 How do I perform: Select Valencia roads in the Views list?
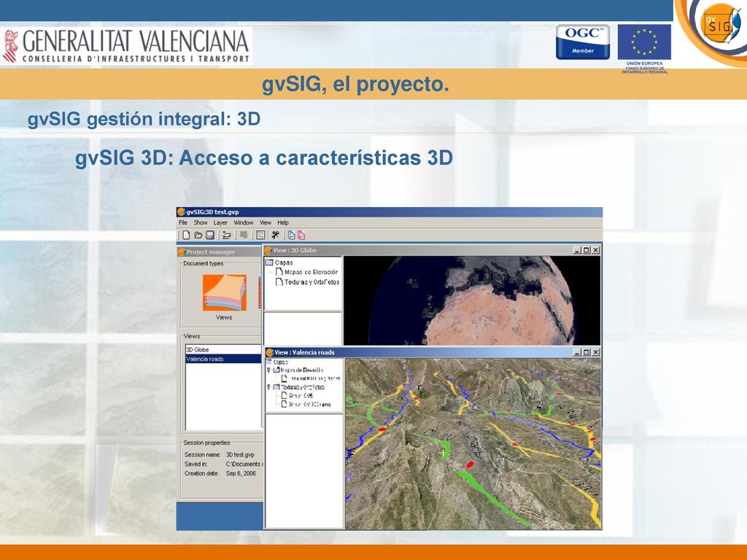pyautogui.click(x=223, y=359)
